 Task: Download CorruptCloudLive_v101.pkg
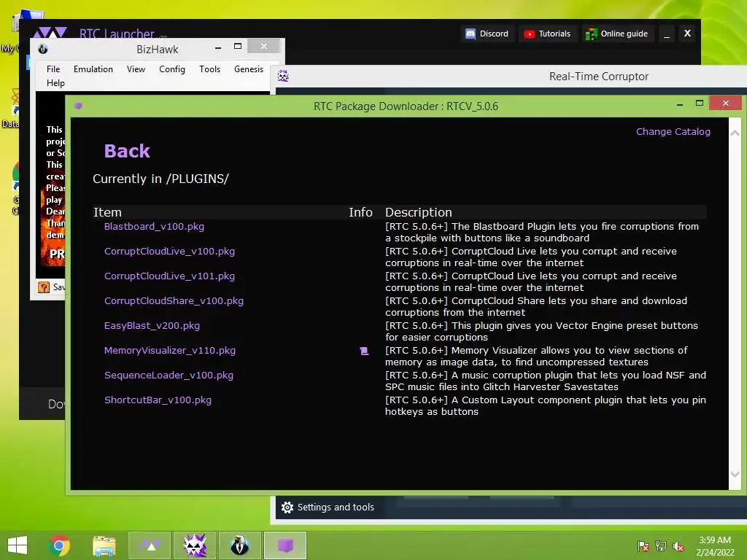[x=169, y=276]
